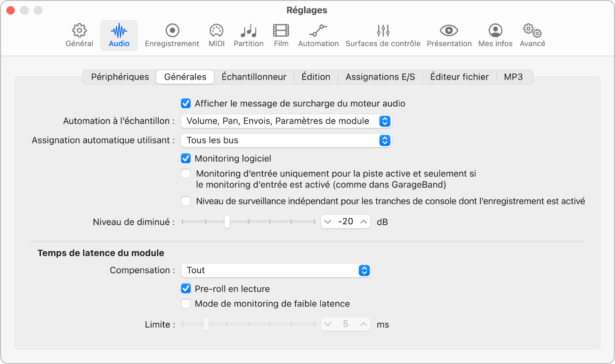This screenshot has width=615, height=364.
Task: Click the Niveau de diminué slider handle
Action: click(227, 222)
